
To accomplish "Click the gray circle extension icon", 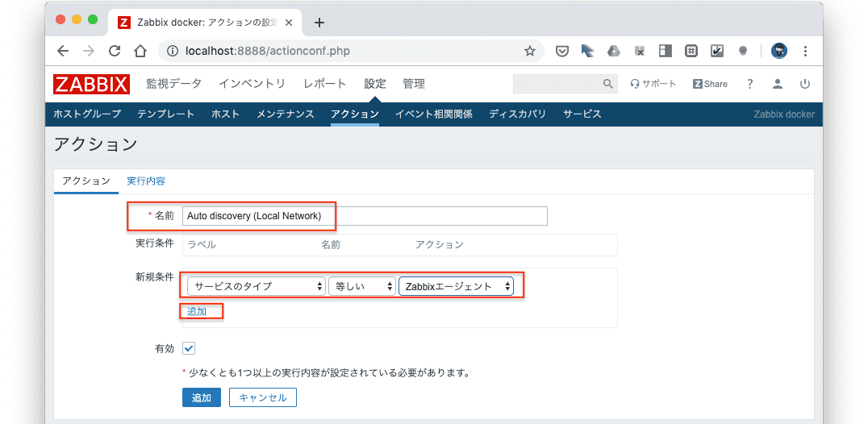I will (743, 52).
